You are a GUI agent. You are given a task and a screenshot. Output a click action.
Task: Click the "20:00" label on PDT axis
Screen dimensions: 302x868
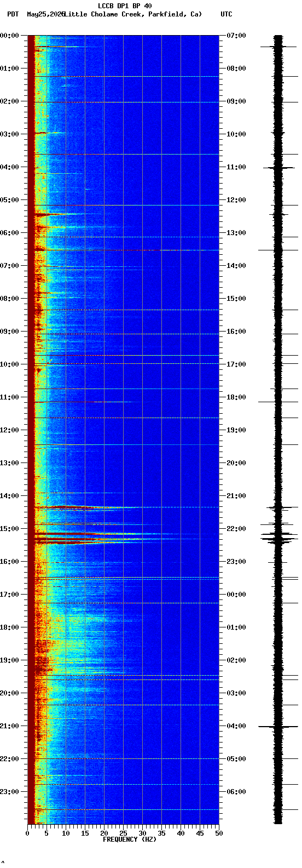9,693
